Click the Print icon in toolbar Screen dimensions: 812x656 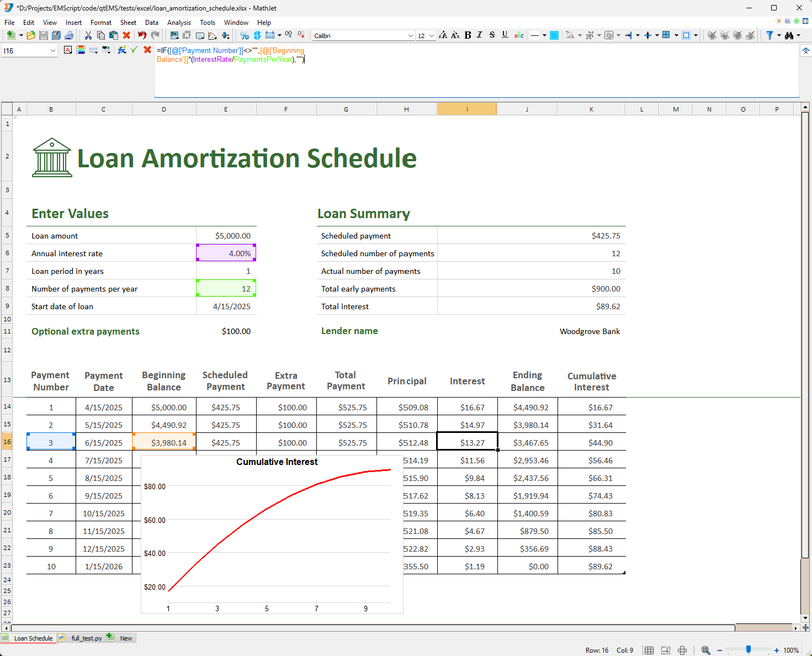(x=69, y=35)
